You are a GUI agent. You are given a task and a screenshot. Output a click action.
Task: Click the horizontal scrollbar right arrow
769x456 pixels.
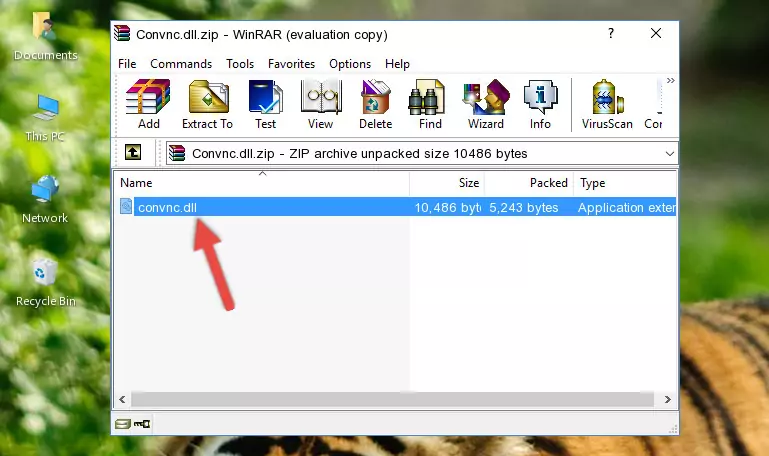point(667,399)
